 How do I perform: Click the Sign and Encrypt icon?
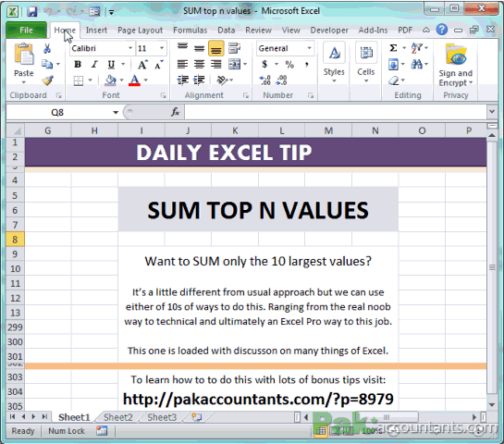pos(456,66)
